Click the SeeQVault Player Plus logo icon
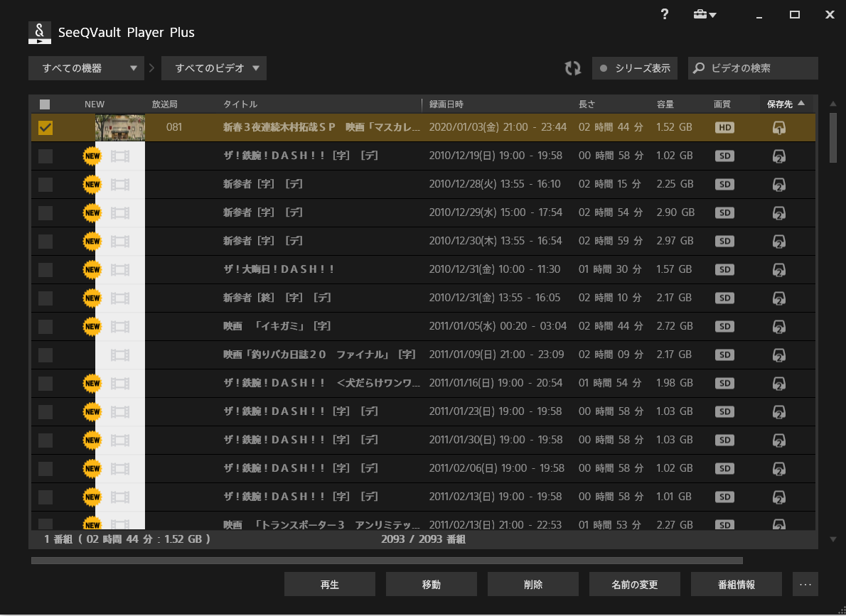This screenshot has width=846, height=616. pyautogui.click(x=40, y=33)
